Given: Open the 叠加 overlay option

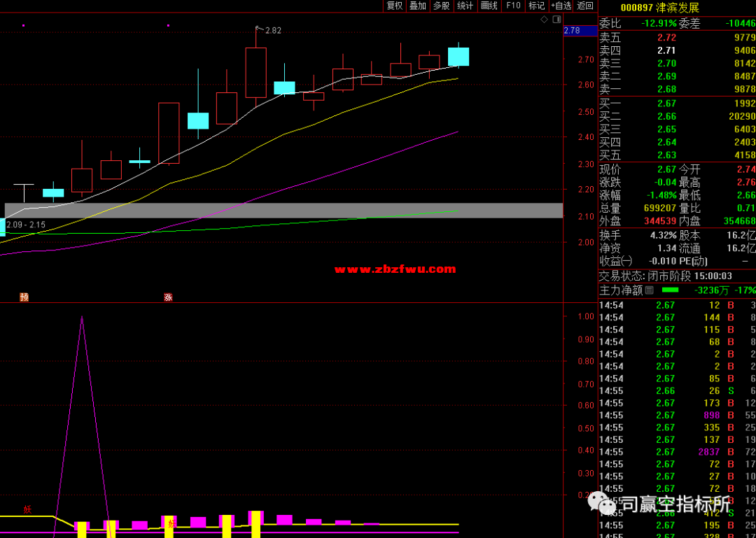Looking at the screenshot, I should (x=417, y=6).
